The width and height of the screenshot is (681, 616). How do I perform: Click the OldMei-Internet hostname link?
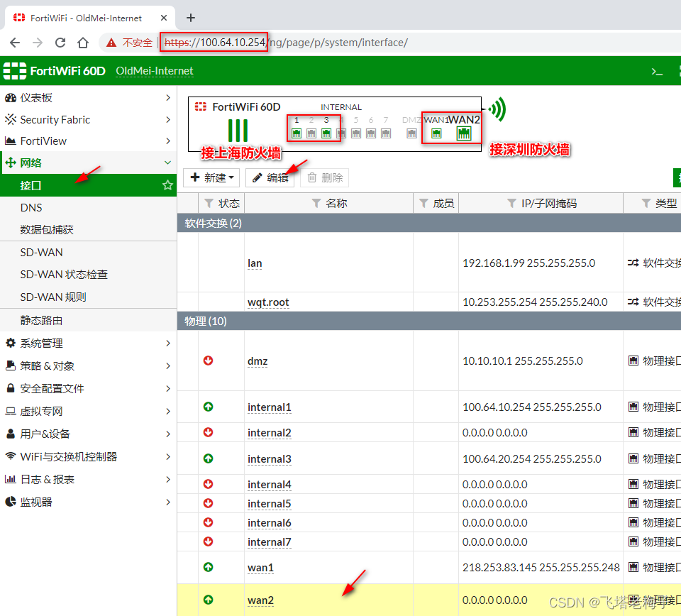click(154, 71)
